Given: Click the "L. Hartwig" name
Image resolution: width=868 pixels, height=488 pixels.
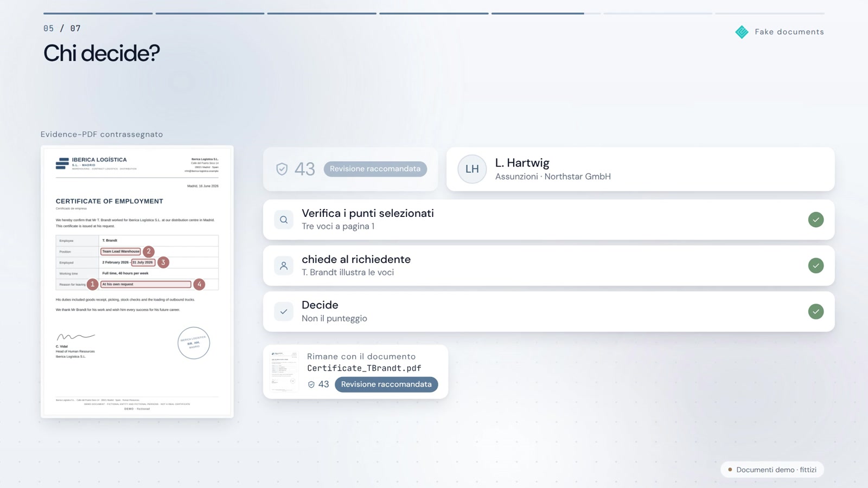Looking at the screenshot, I should pyautogui.click(x=522, y=163).
